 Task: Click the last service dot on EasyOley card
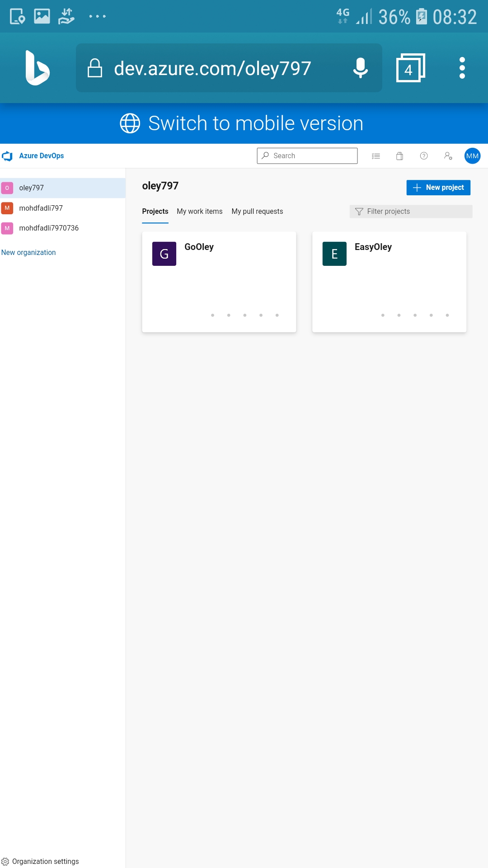tap(447, 315)
